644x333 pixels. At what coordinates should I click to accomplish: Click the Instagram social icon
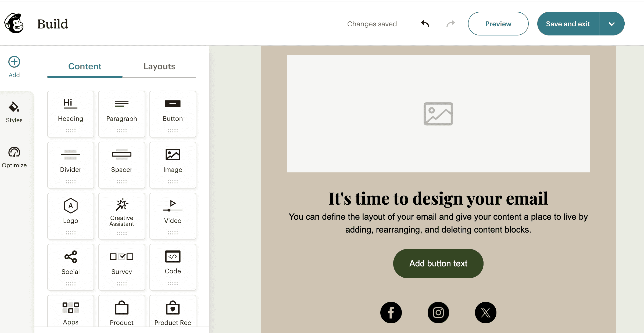pos(438,312)
